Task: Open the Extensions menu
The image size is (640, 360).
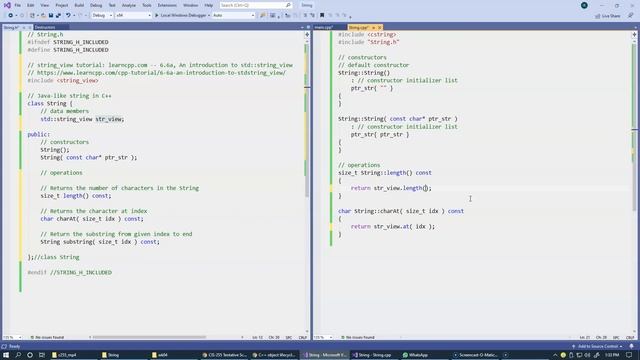Action: tap(167, 5)
